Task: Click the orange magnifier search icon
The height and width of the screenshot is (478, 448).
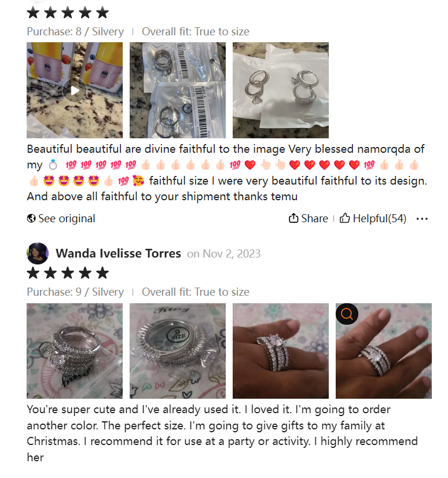Action: (x=347, y=314)
